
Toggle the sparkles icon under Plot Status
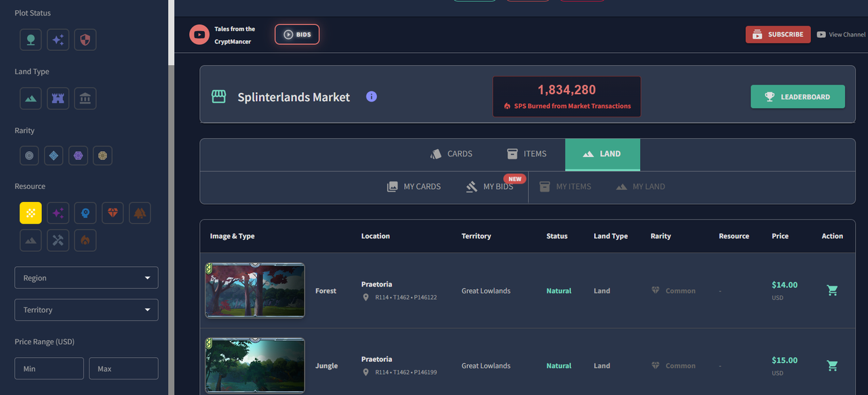point(58,39)
